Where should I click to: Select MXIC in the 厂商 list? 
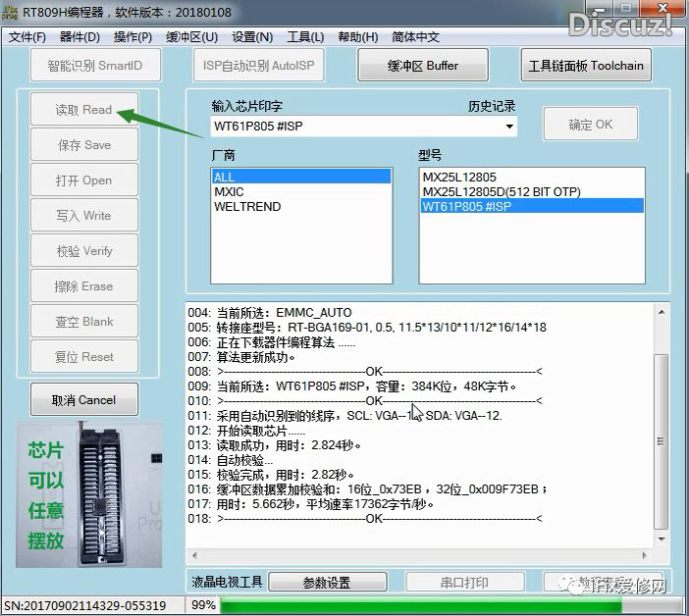(301, 192)
